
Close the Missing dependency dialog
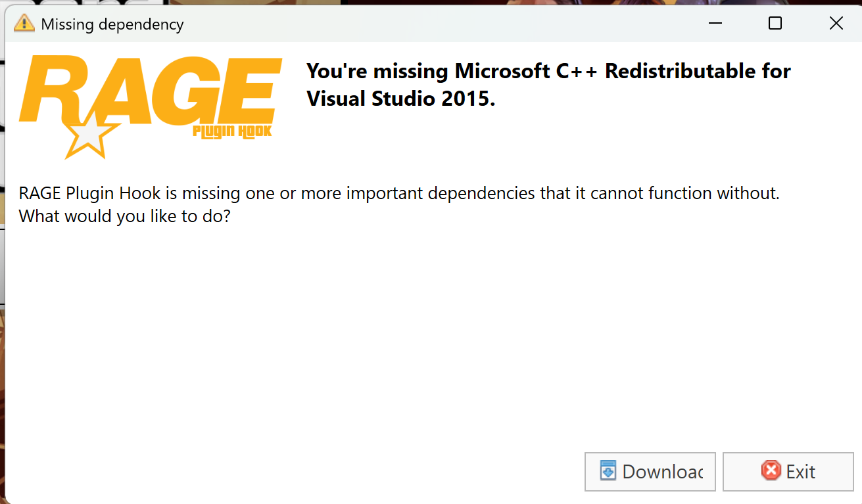tap(836, 24)
